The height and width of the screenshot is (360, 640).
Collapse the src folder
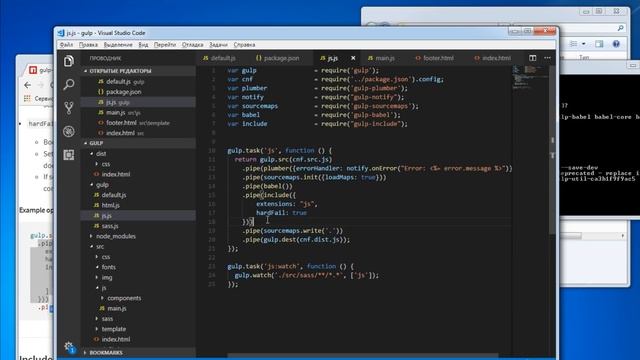[138, 247]
